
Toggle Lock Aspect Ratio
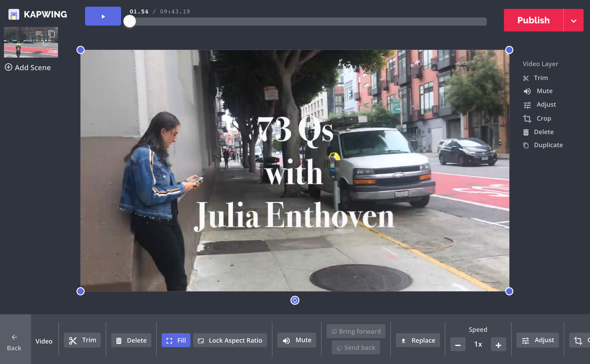click(x=230, y=340)
